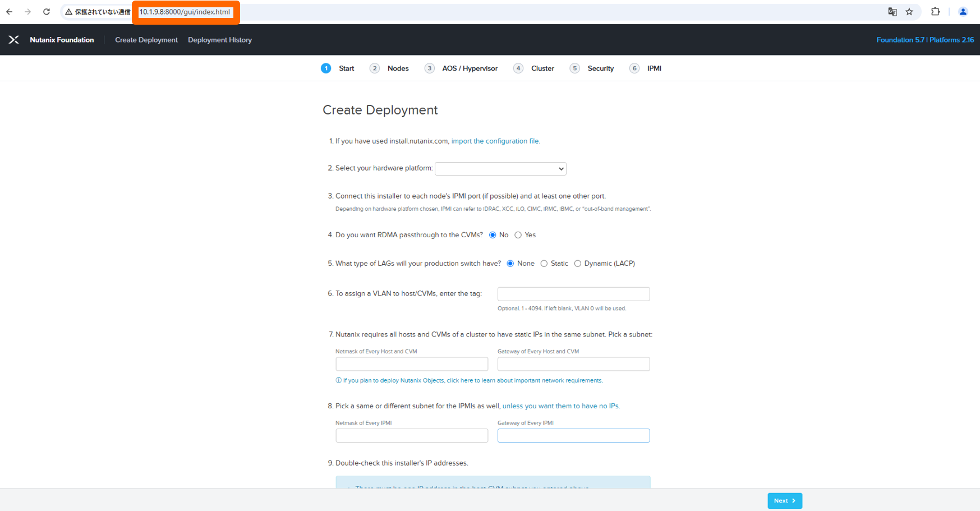Screen dimensions: 980x511
Task: Click the Foundation 5.7 | Platforms 2.16 version link
Action: point(925,40)
